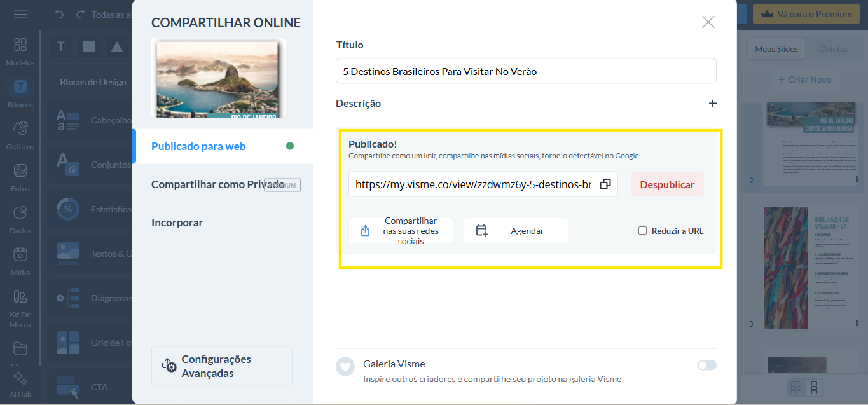Select the Publicado para web tab
This screenshot has width=868, height=405.
coord(223,146)
